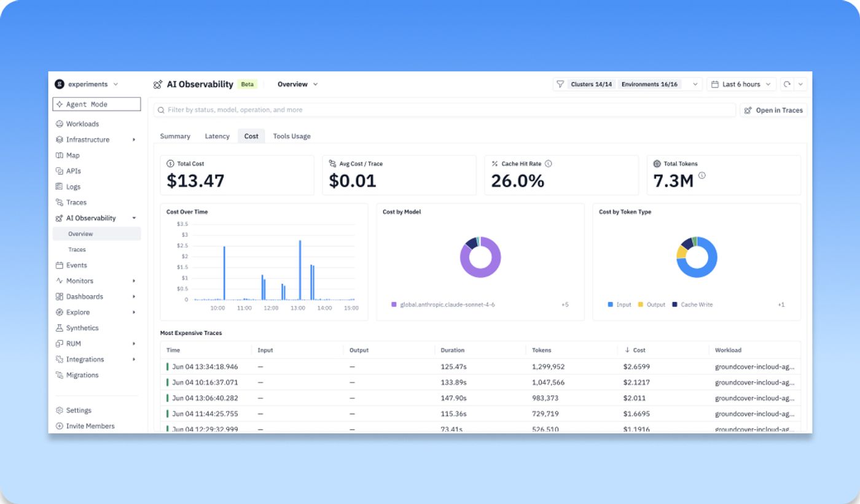Expand the Infrastructure submenu arrow
Viewport: 860px width, 504px height.
(x=134, y=140)
